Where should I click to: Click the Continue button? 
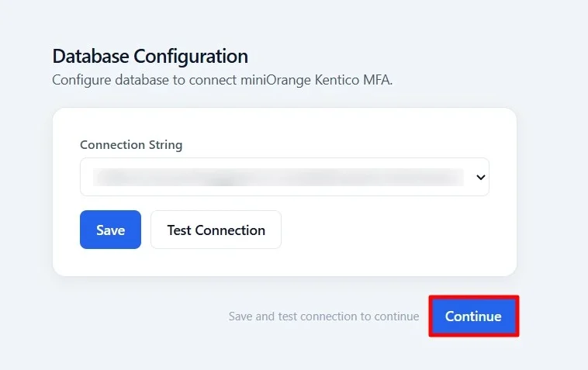tap(474, 316)
